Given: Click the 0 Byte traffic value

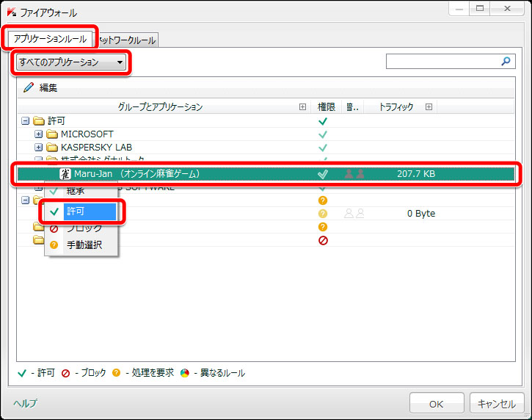Looking at the screenshot, I should point(421,214).
